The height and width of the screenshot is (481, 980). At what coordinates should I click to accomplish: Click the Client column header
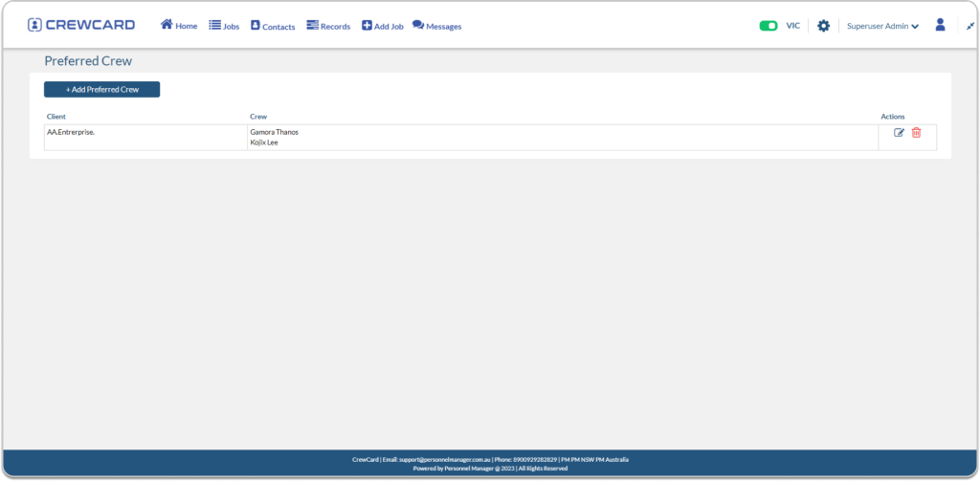click(56, 117)
